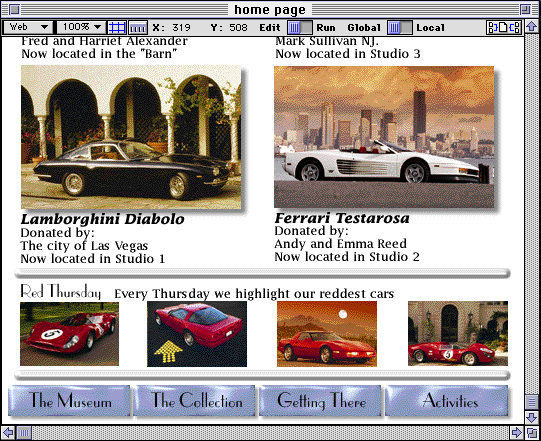
Task: Select red race car number 5 on grass thumbnail
Action: [69, 334]
